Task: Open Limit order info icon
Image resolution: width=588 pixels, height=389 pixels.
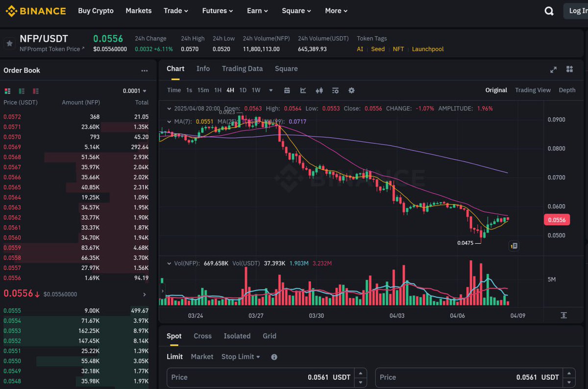Action: 274,357
